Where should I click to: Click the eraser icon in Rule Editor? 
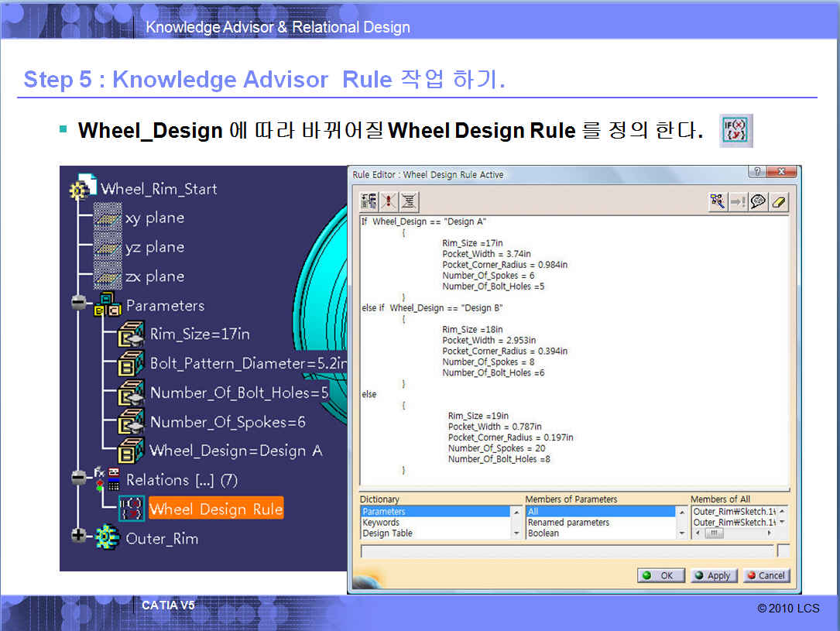click(x=778, y=202)
